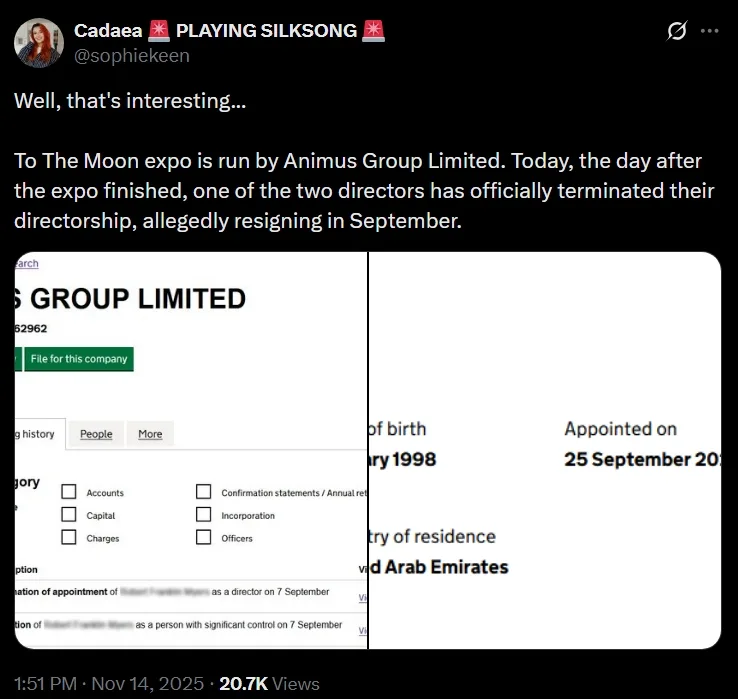Click Cadaea's profile avatar

[39, 43]
